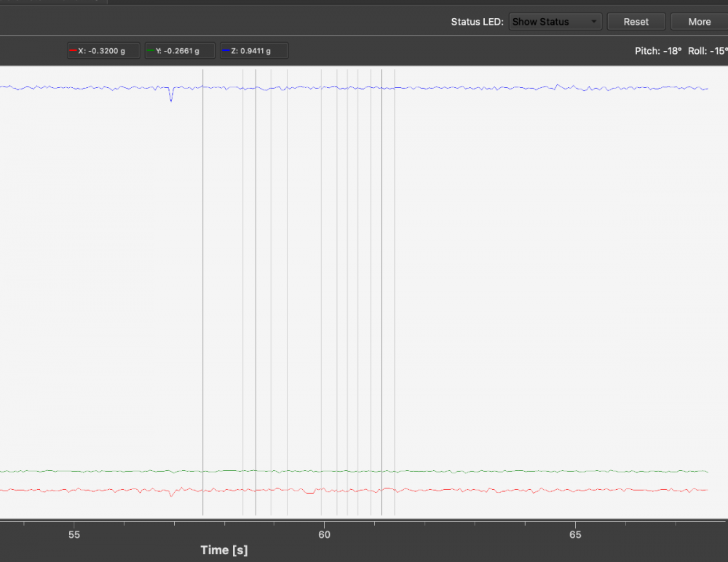The height and width of the screenshot is (562, 728).
Task: Click the 60 second tick label
Action: coord(325,535)
